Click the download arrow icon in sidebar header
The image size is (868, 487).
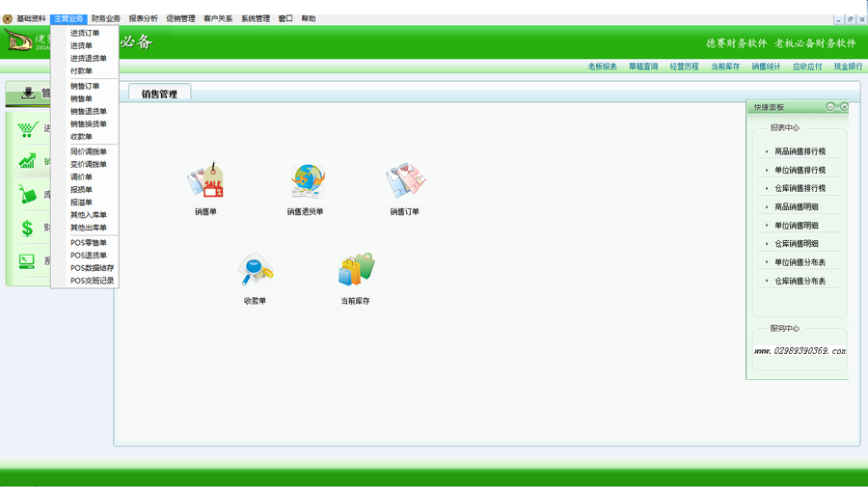[x=28, y=93]
